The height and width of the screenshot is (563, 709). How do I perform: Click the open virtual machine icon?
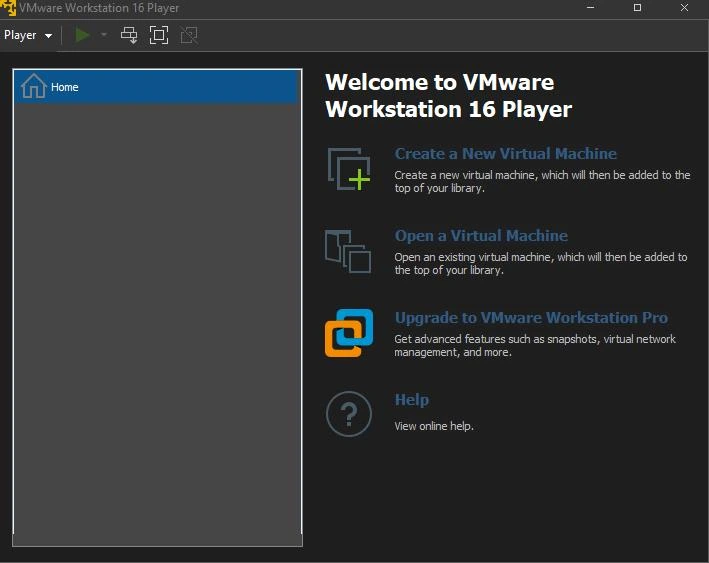pos(348,251)
